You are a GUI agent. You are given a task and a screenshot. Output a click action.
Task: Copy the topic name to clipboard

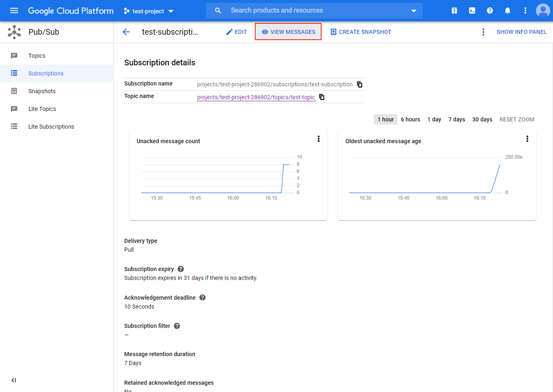322,97
